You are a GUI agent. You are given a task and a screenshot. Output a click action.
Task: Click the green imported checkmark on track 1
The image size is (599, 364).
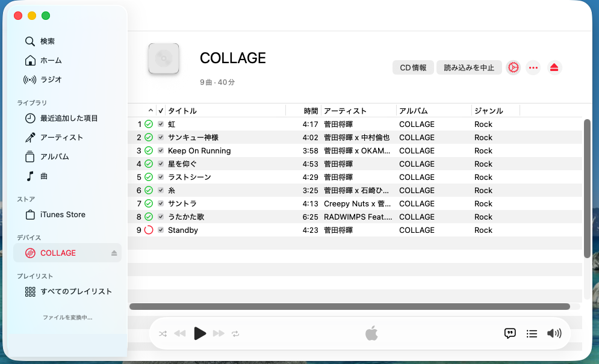point(149,124)
